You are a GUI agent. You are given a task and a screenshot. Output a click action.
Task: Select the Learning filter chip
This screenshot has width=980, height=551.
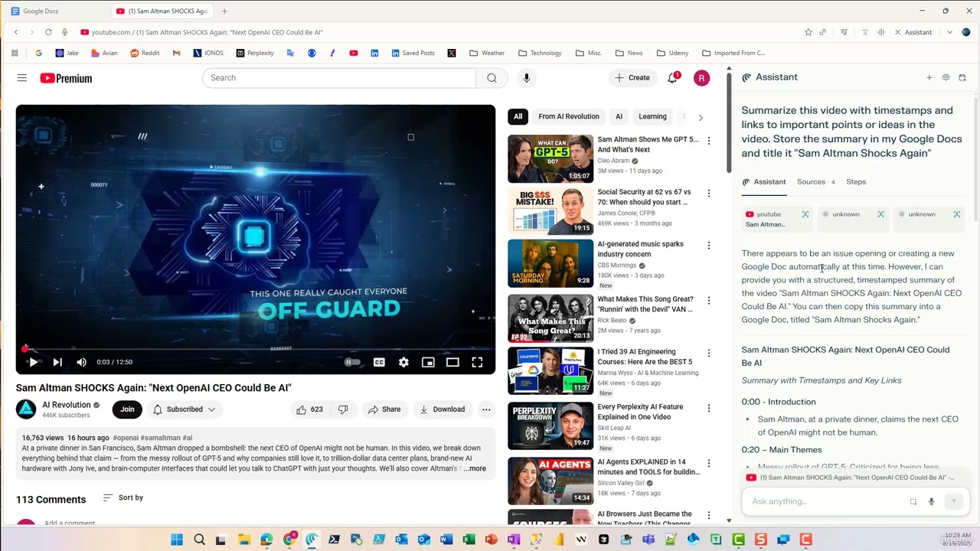point(652,117)
